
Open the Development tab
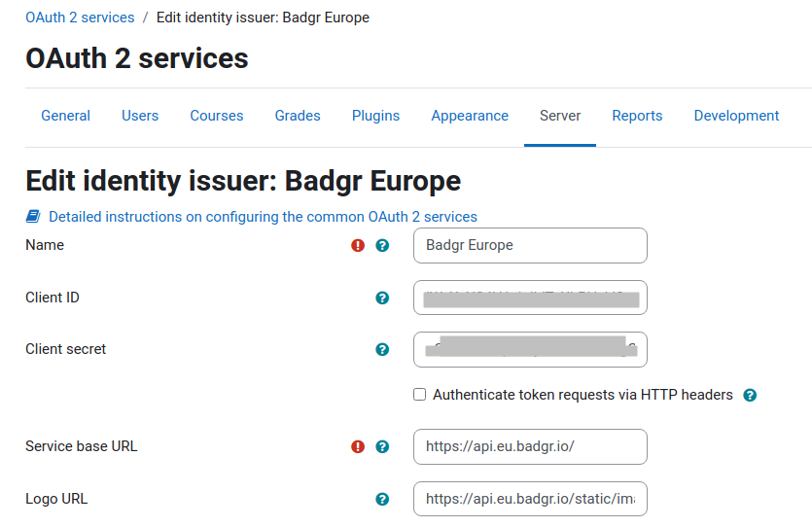tap(736, 116)
